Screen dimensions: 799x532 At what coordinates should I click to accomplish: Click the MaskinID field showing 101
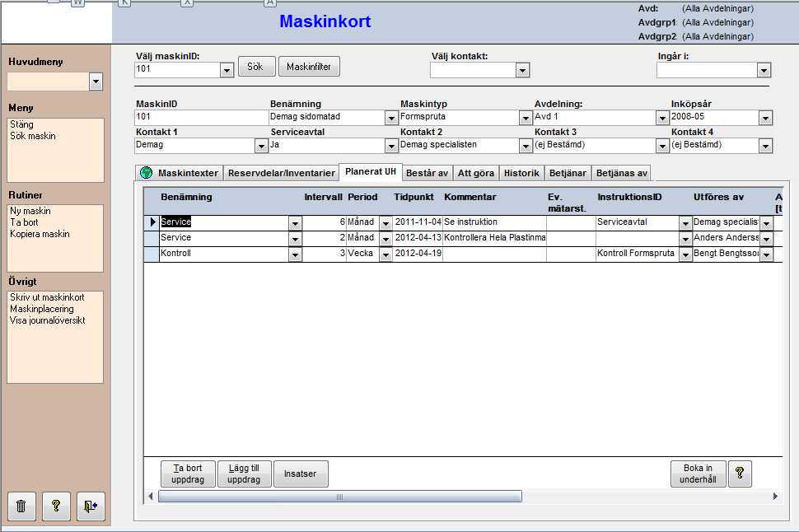(x=201, y=118)
